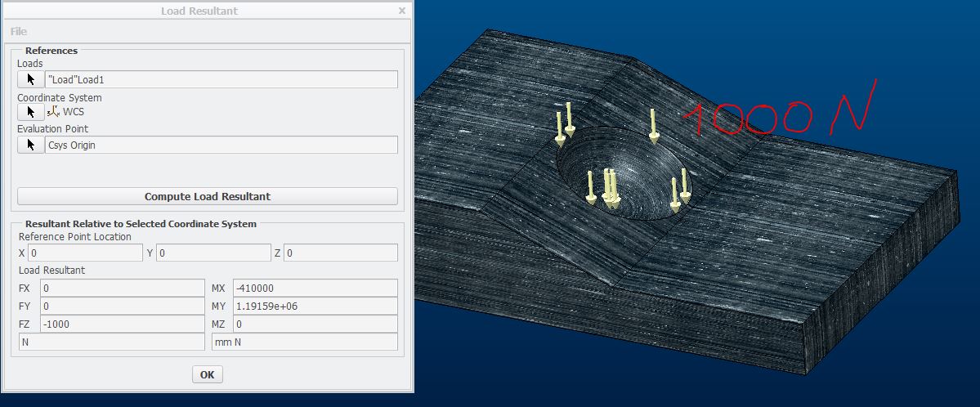Click the moment unit field mm N
The height and width of the screenshot is (407, 980).
[x=305, y=342]
